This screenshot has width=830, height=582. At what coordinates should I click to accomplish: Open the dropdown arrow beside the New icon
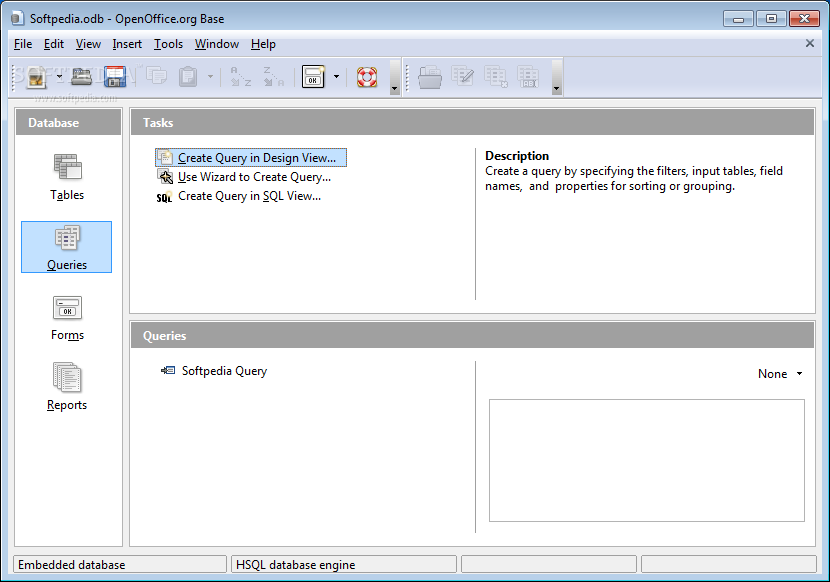[59, 77]
